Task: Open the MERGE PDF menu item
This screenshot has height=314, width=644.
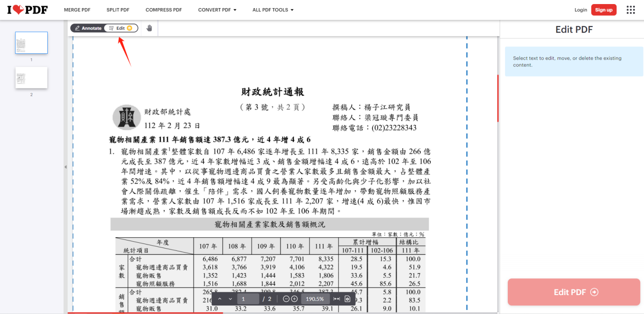Action: 77,9
